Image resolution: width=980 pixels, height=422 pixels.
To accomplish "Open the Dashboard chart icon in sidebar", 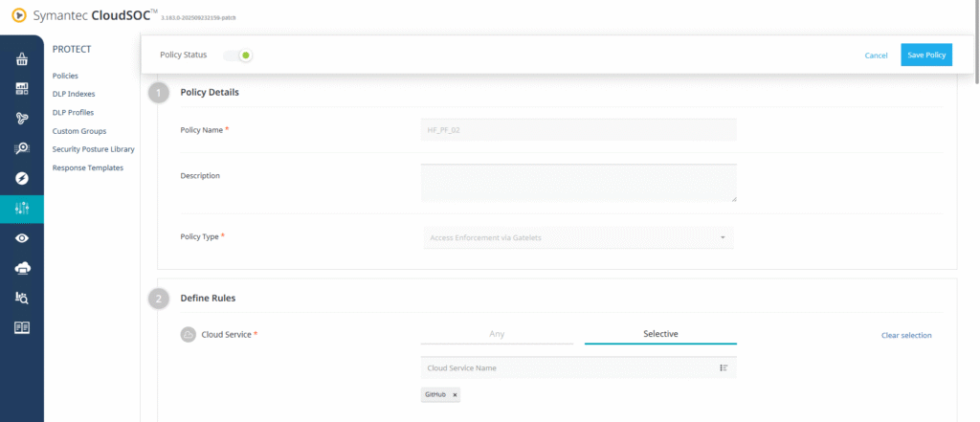I will 21,89.
